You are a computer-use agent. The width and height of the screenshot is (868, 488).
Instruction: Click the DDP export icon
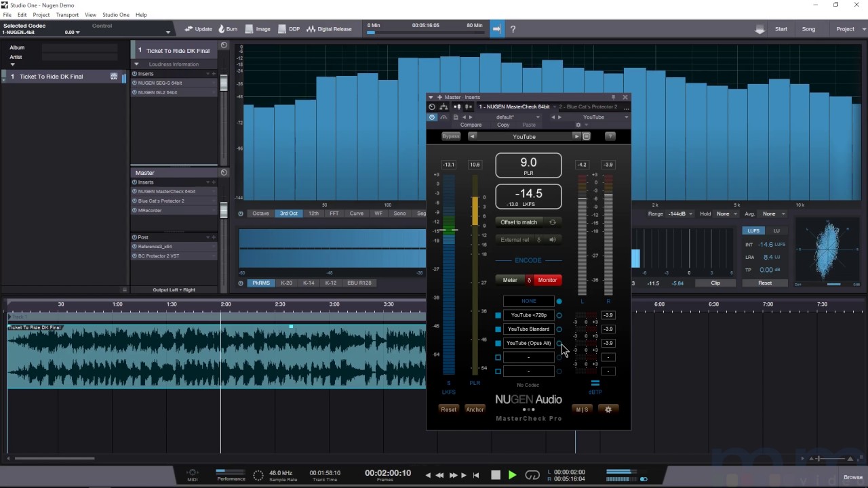click(281, 29)
